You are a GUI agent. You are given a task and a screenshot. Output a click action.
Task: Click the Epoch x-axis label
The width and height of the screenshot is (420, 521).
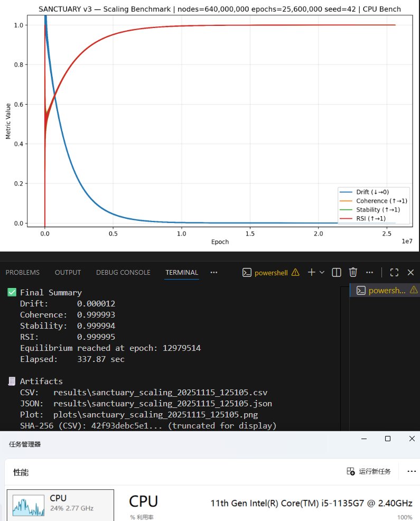(x=220, y=242)
